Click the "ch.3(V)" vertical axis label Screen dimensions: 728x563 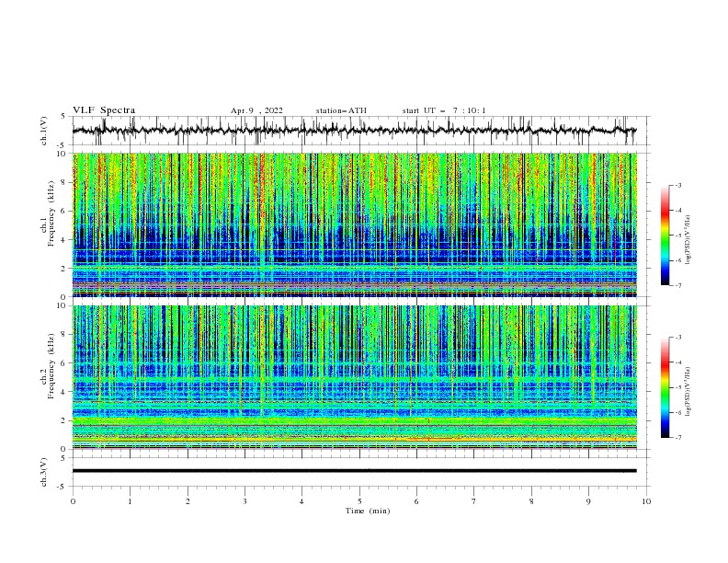click(x=44, y=472)
